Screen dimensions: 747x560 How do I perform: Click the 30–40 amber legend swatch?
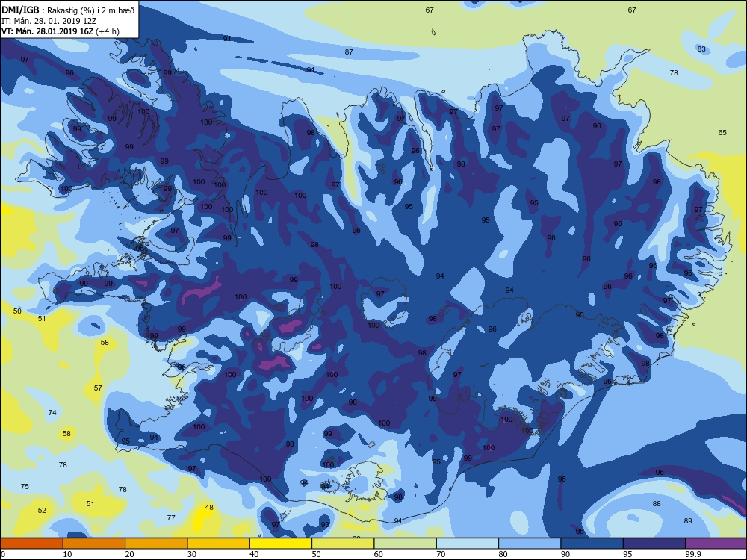tap(219, 544)
